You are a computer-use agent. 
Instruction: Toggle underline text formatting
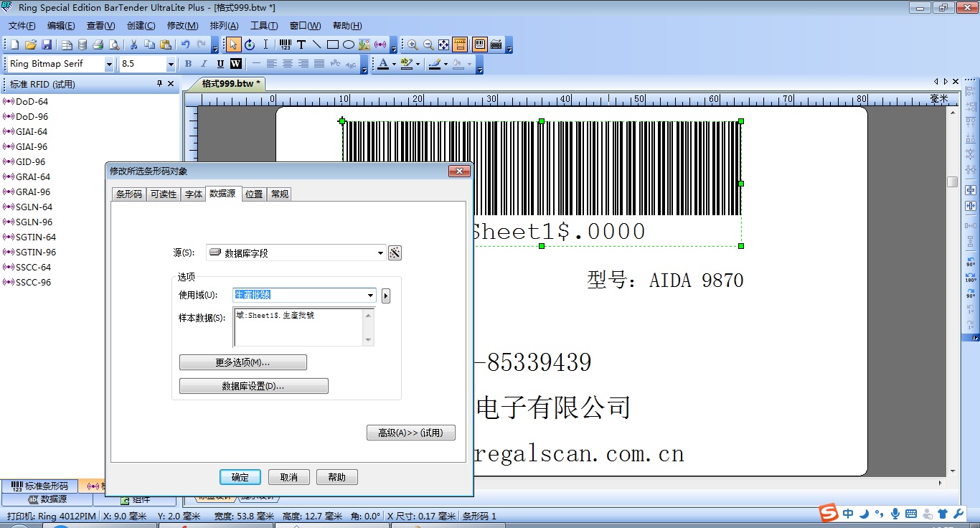pos(220,64)
